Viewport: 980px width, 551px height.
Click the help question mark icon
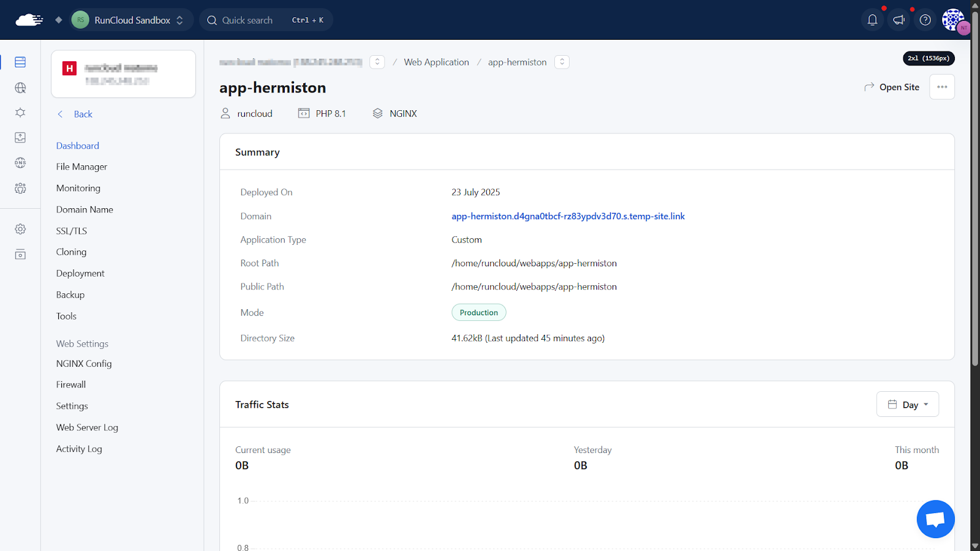(x=925, y=20)
